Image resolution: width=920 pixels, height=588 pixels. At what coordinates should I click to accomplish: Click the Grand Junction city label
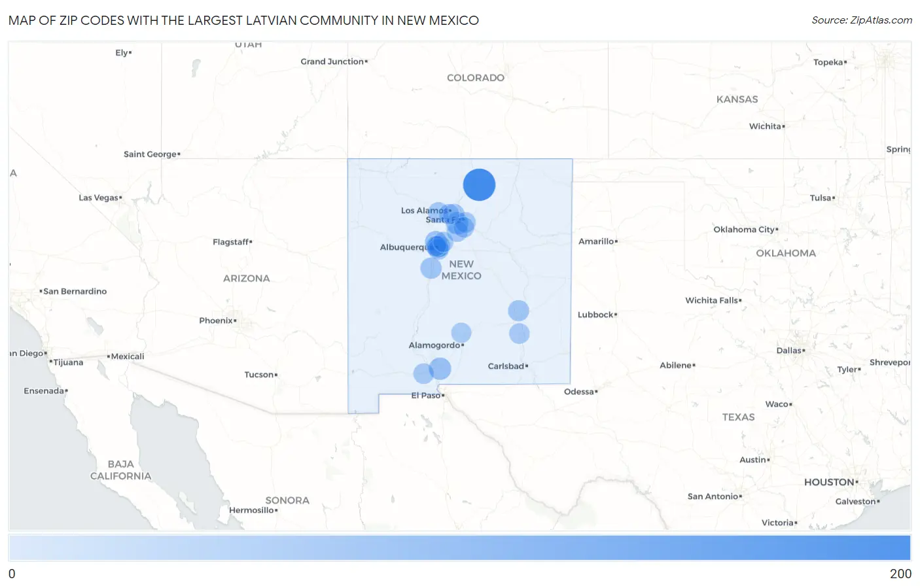click(332, 61)
